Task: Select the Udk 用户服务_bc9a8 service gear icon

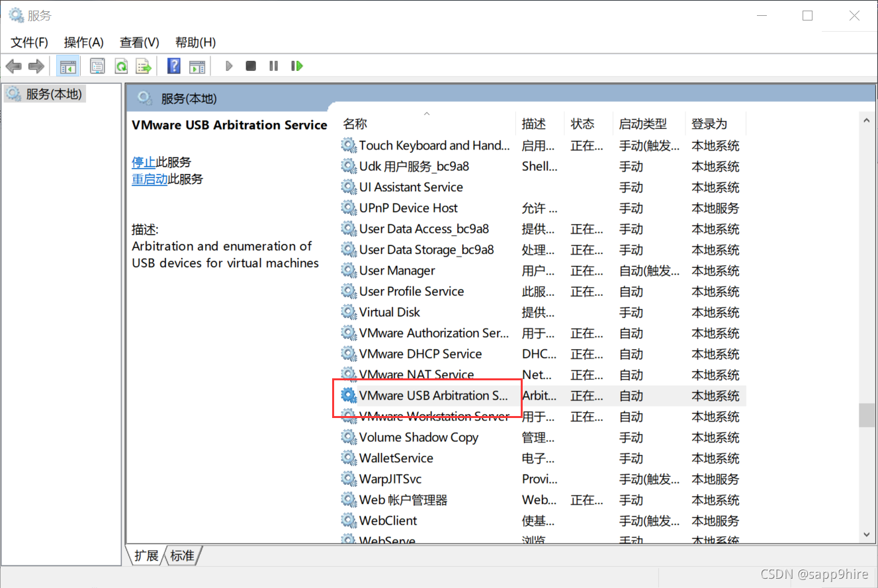Action: pos(349,166)
